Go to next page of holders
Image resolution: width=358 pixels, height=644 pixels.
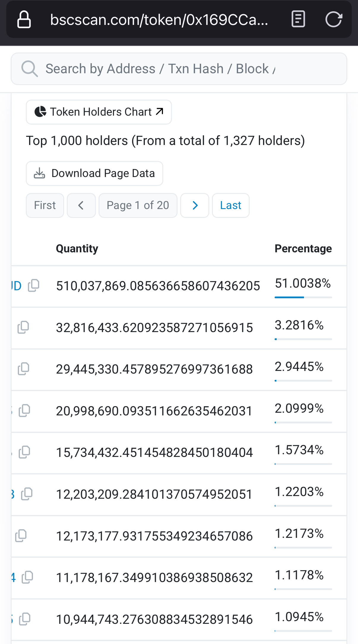coord(195,205)
